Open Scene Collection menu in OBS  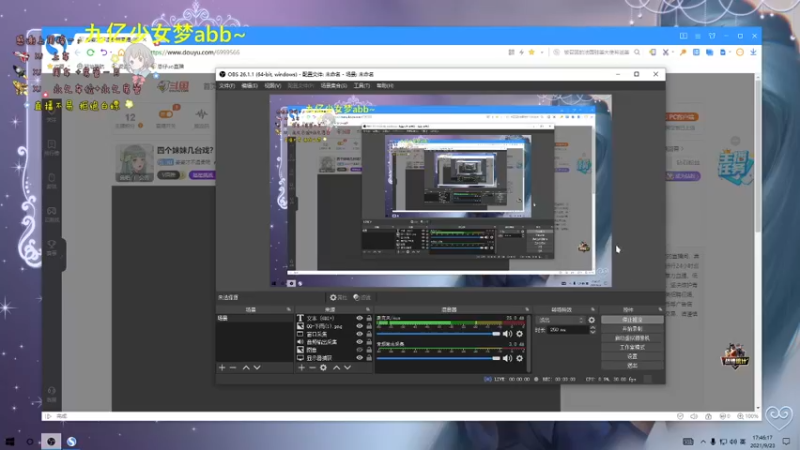(334, 86)
